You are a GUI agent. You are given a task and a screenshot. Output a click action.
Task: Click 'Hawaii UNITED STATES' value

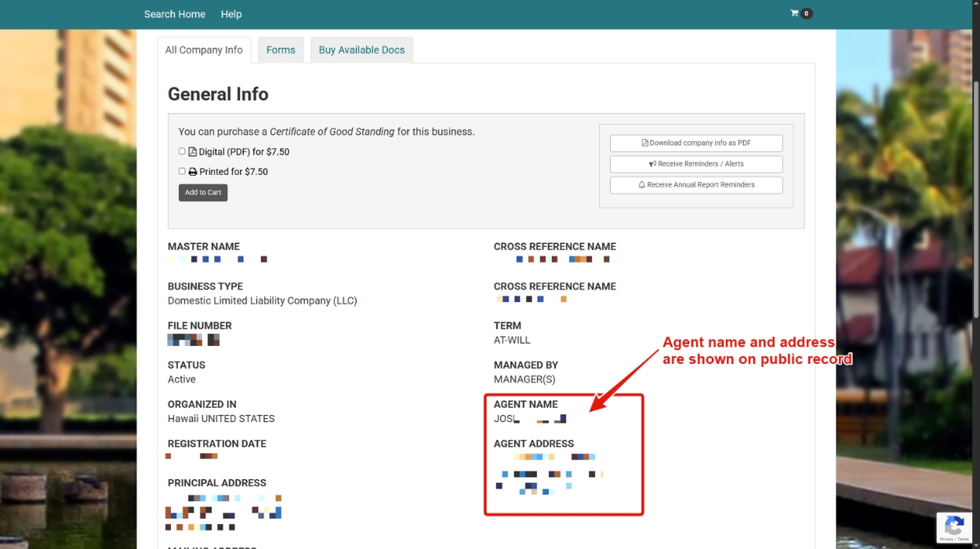point(221,419)
